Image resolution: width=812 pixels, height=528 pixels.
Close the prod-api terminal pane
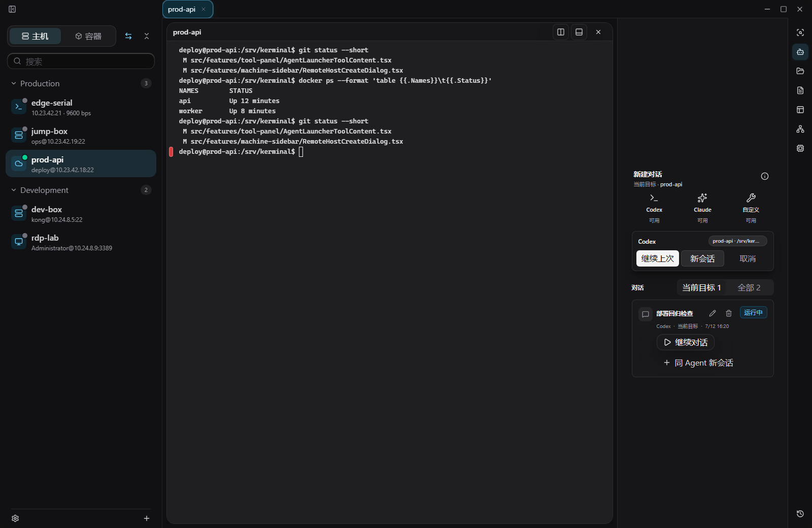click(x=598, y=32)
